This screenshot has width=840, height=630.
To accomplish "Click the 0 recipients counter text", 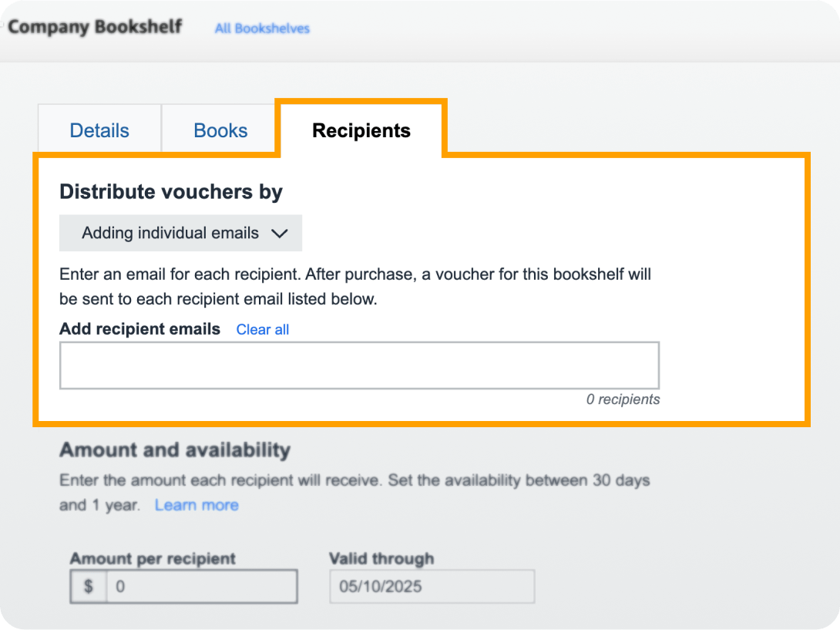I will pos(623,399).
